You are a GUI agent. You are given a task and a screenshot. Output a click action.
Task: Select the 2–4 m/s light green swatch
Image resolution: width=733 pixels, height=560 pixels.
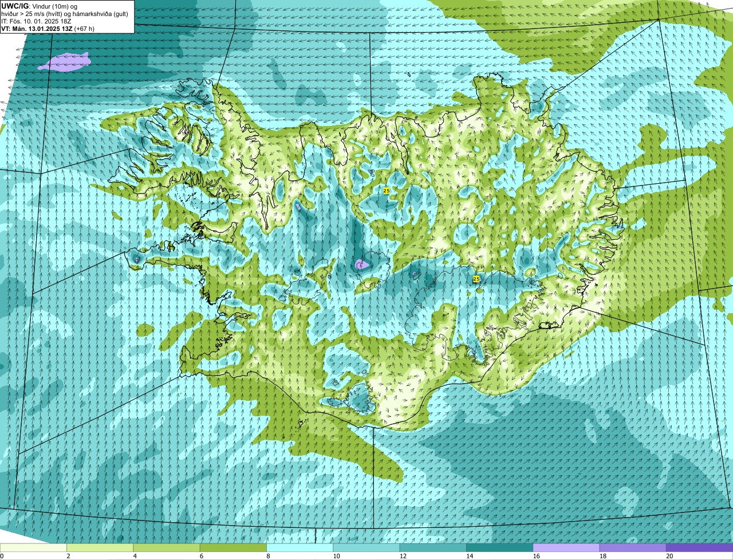100,548
